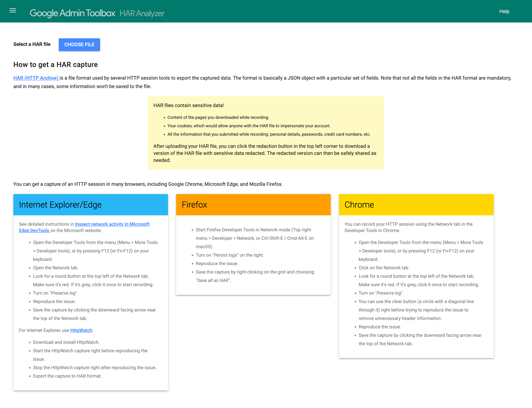Click the Chrome section header

click(x=359, y=204)
